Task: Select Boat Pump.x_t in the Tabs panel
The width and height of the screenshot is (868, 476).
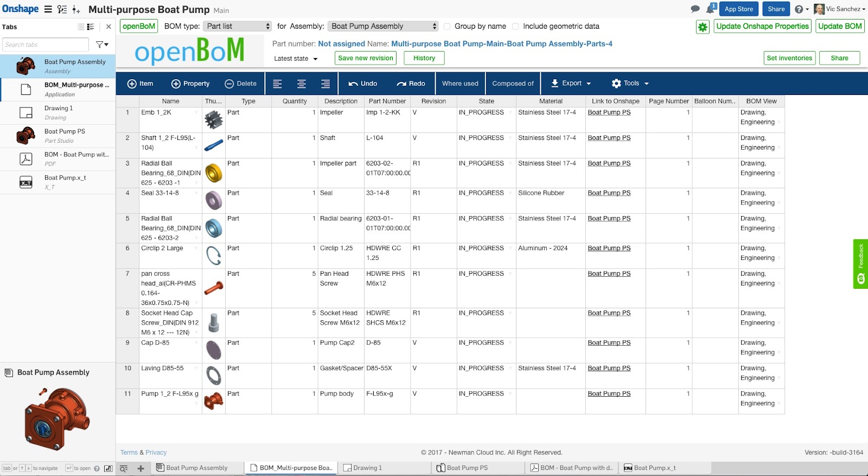Action: click(x=58, y=182)
